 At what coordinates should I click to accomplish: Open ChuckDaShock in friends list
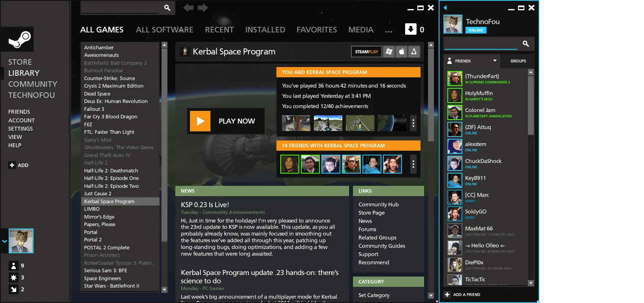[487, 163]
